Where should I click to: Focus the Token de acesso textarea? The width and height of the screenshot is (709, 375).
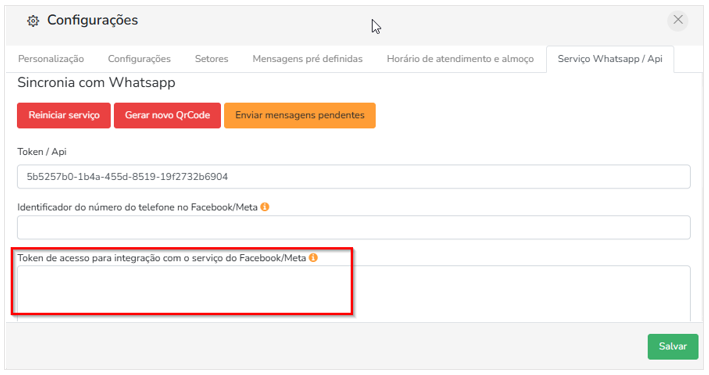click(x=354, y=293)
